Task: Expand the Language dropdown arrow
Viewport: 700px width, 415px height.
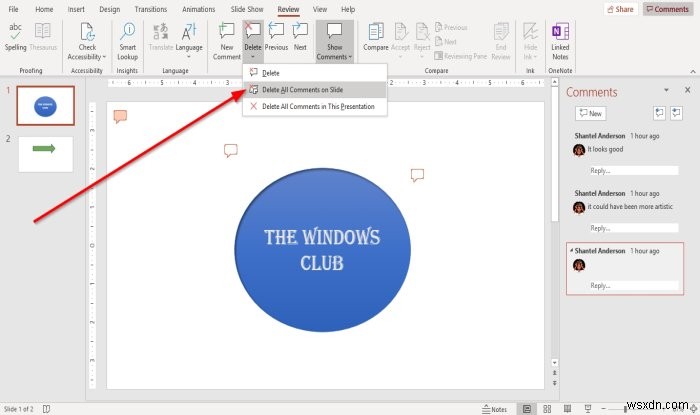Action: pos(189,57)
